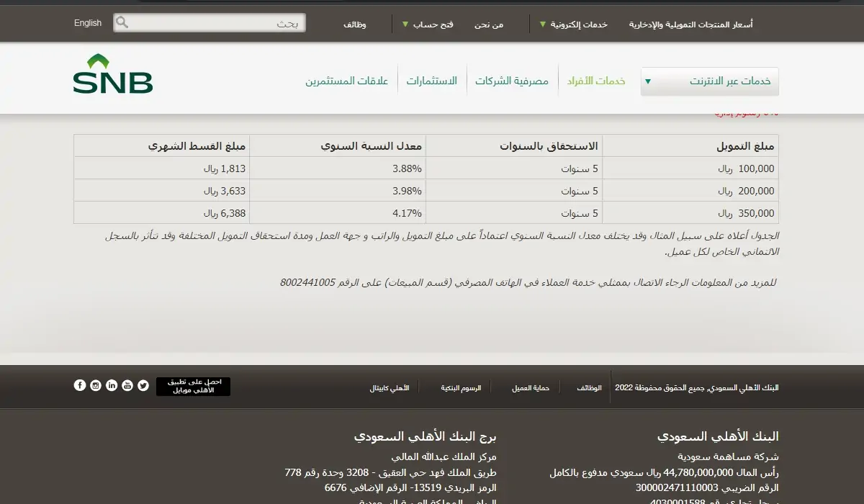
Task: Click the 4.17% annual rate cell
Action: pyautogui.click(x=338, y=213)
